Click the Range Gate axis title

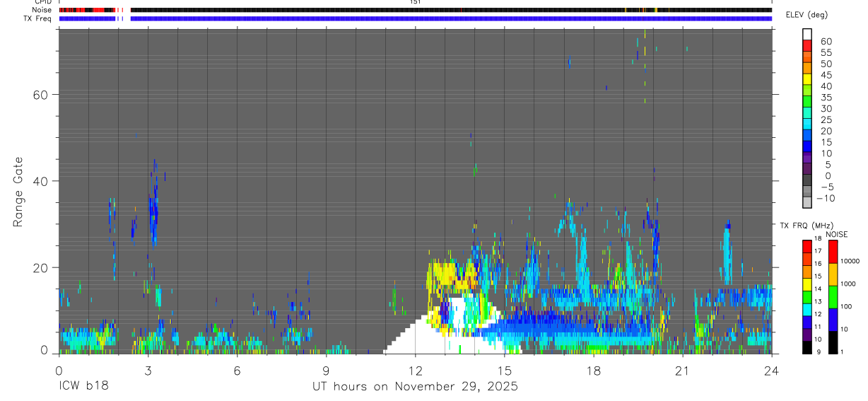(x=18, y=192)
